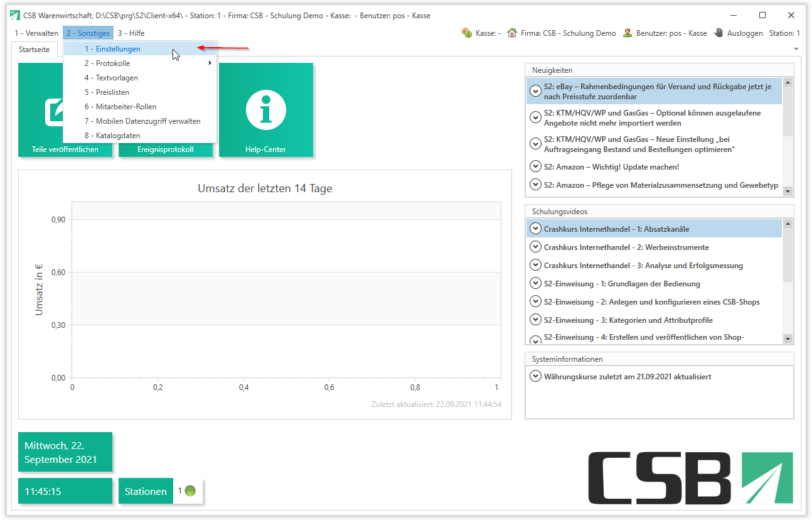The height and width of the screenshot is (520, 812).
Task: Open 8 - Katalogdaten
Action: [x=141, y=136]
